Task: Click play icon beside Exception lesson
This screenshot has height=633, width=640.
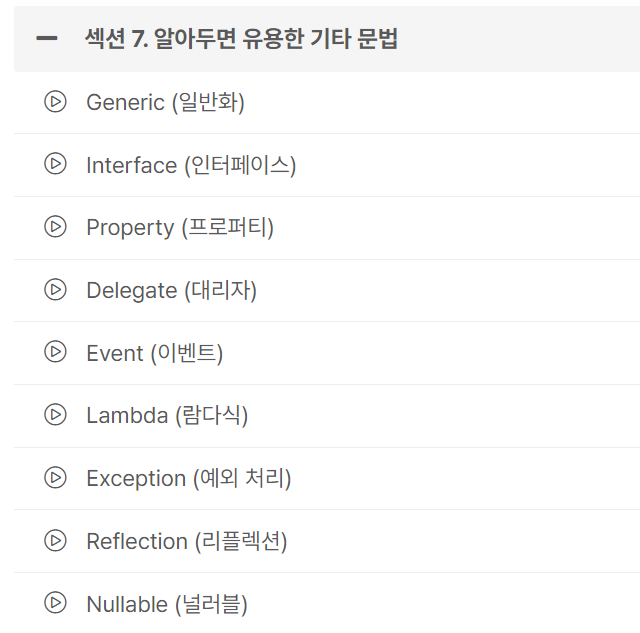Action: click(x=55, y=478)
